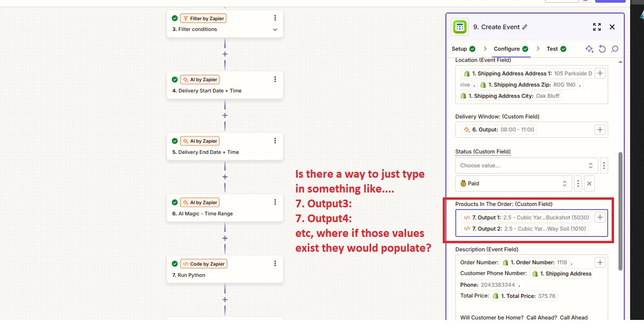Screen dimensions: 644x328
Task: Add a step below Filter conditions
Action: click(225, 54)
